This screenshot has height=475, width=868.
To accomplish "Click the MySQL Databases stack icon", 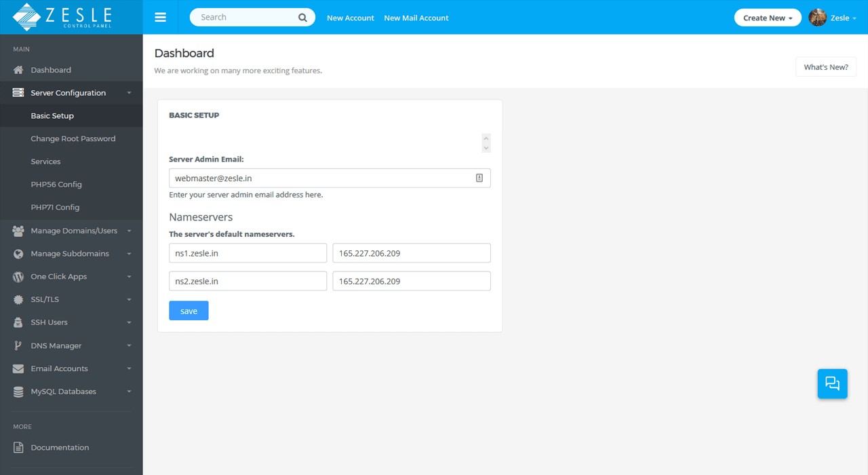I will pyautogui.click(x=17, y=392).
